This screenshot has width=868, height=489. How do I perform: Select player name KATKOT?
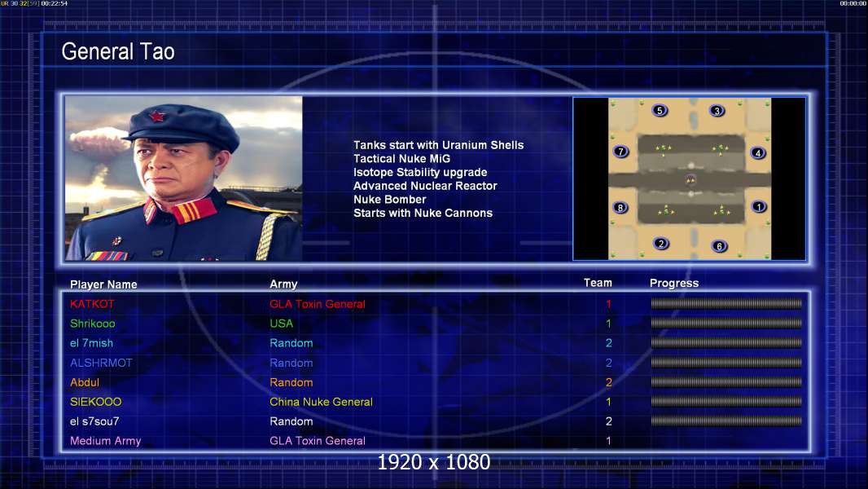pyautogui.click(x=92, y=303)
